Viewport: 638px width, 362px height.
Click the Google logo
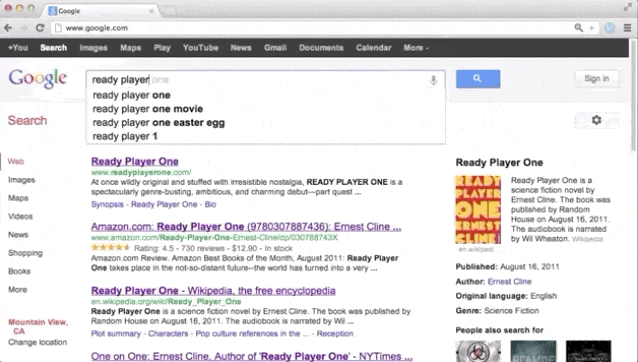37,79
